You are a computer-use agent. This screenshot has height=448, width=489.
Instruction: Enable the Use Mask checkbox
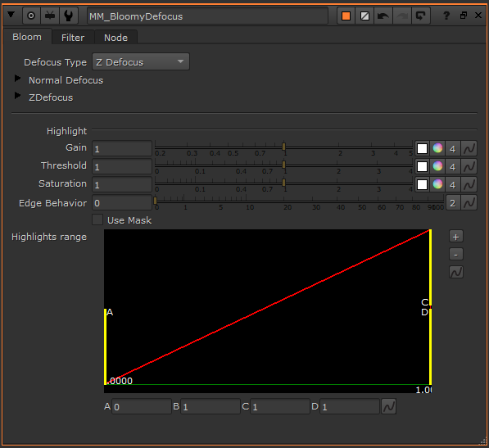click(x=97, y=219)
